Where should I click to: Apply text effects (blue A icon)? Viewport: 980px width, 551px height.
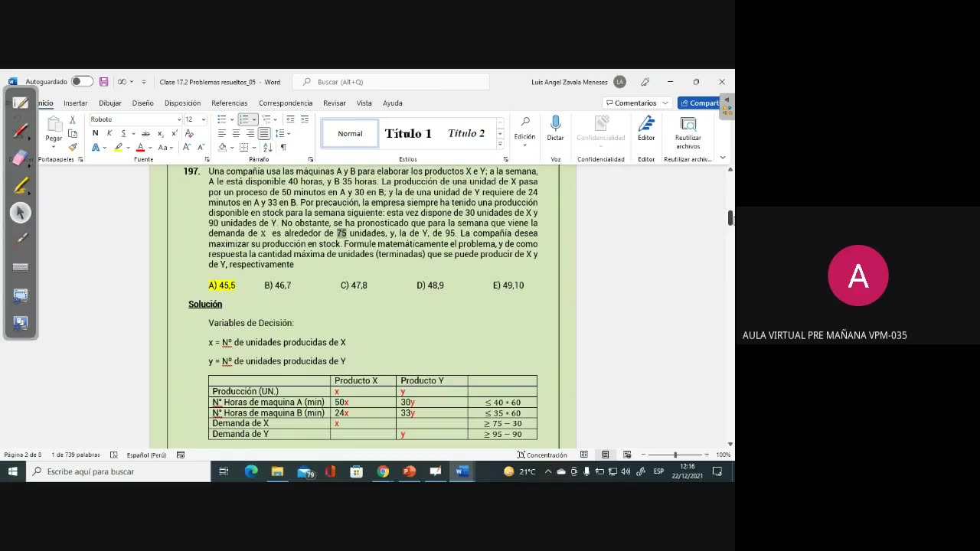[95, 147]
